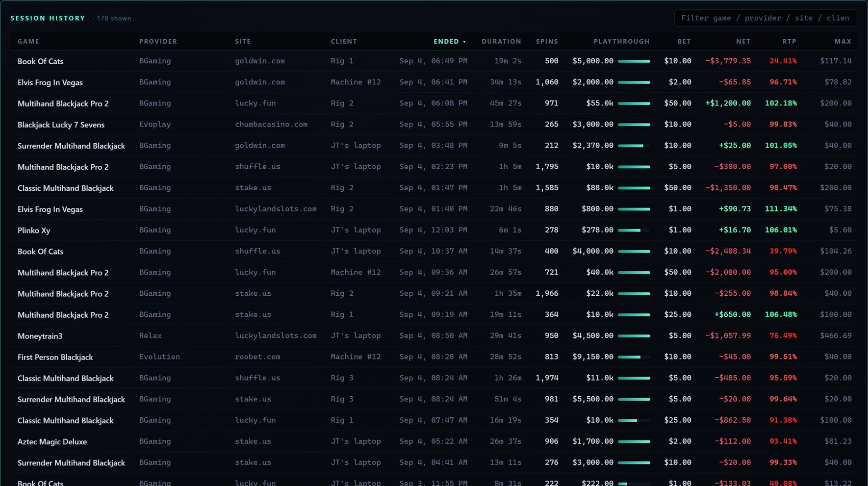Sort table by PROVIDER column header

pyautogui.click(x=158, y=42)
